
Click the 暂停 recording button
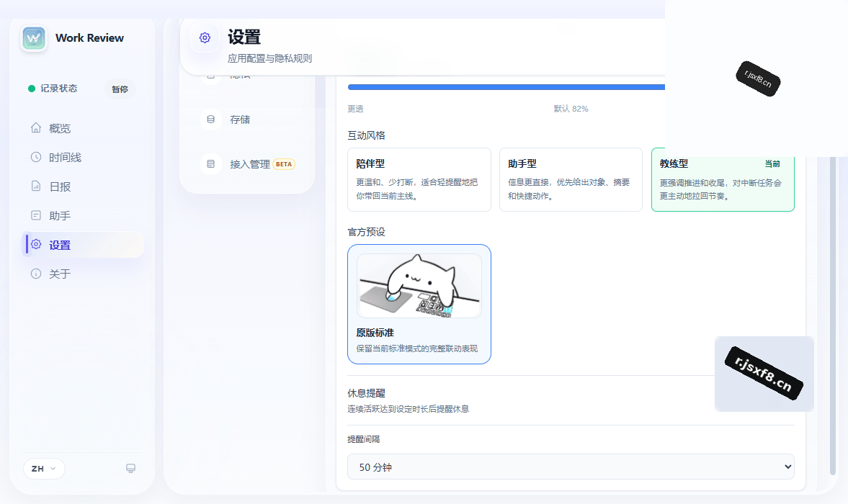[x=120, y=89]
